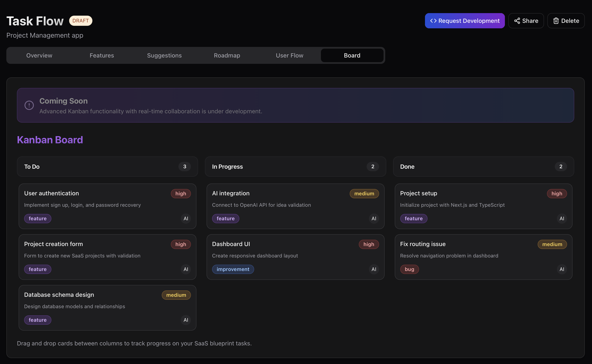Select the User Flow tab
This screenshot has width=592, height=364.
point(289,55)
